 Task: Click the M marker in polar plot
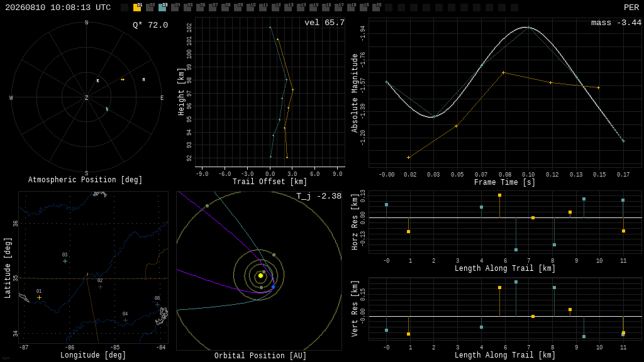tap(143, 80)
